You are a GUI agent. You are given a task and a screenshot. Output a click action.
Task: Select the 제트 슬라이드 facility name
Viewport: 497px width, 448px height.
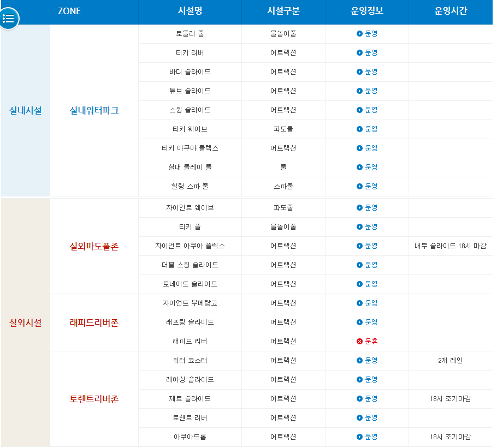click(x=190, y=398)
